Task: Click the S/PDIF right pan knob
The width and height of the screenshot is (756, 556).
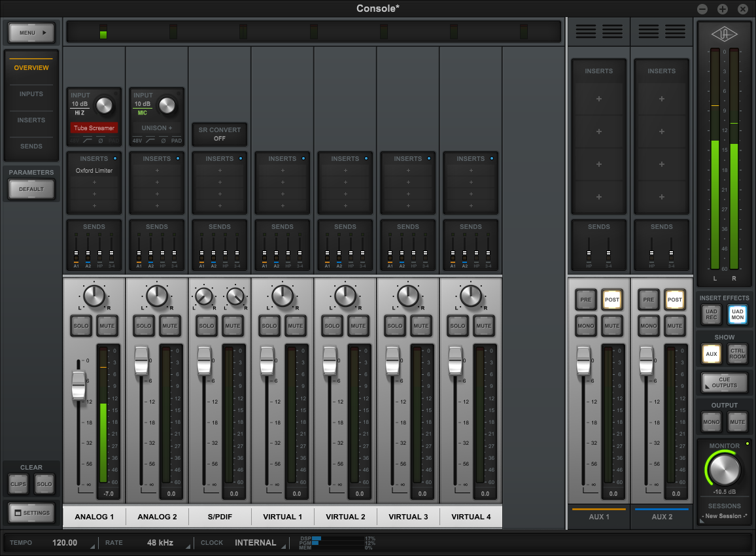Action: pyautogui.click(x=235, y=296)
